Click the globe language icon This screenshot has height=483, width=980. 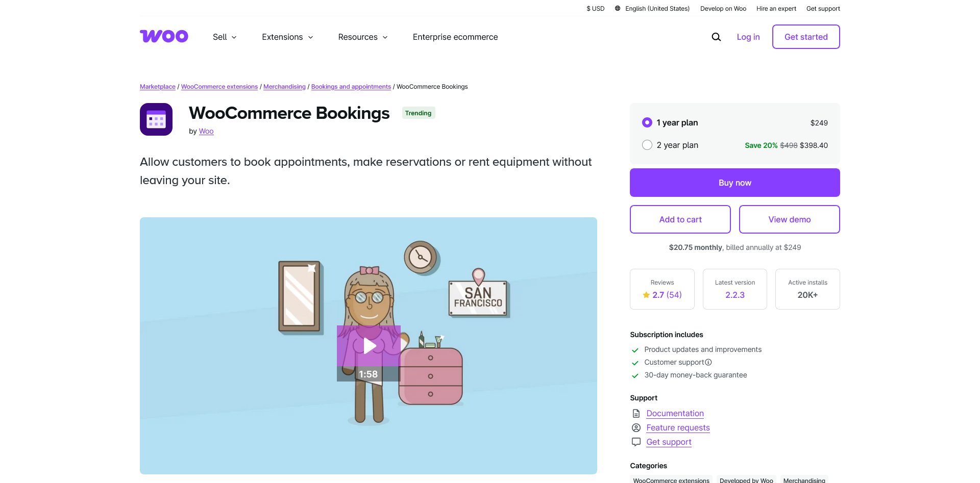click(618, 8)
